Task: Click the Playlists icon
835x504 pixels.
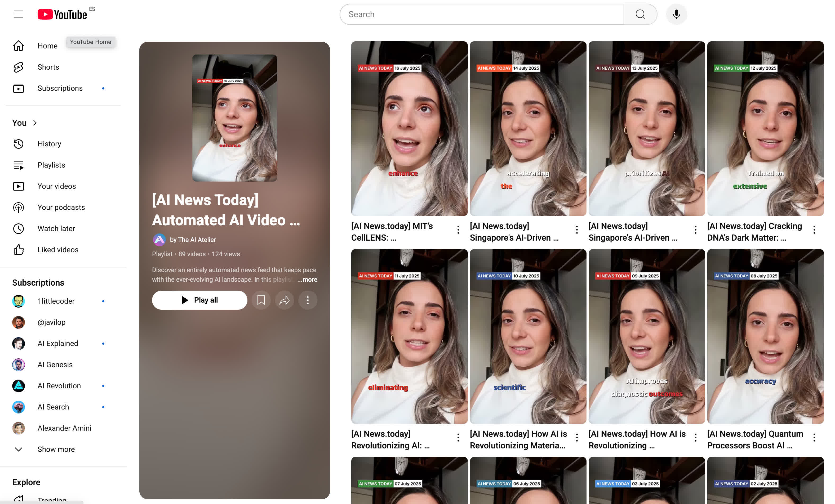Action: [x=18, y=165]
